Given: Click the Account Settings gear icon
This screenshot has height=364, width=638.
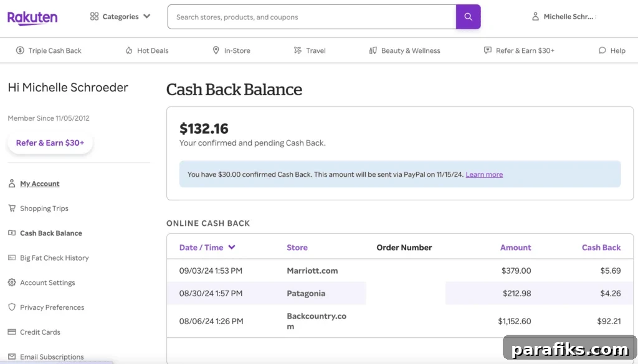Looking at the screenshot, I should (x=12, y=282).
